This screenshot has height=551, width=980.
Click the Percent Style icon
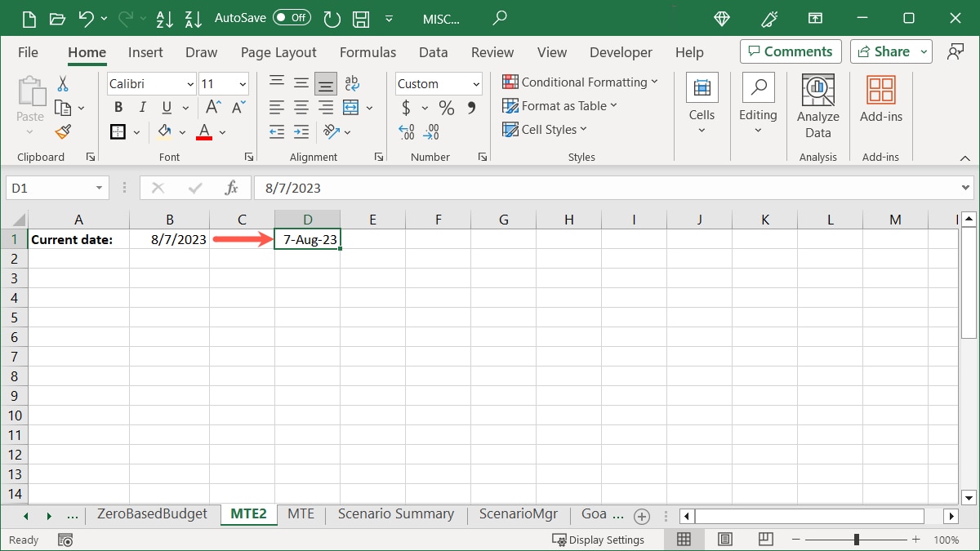[446, 107]
